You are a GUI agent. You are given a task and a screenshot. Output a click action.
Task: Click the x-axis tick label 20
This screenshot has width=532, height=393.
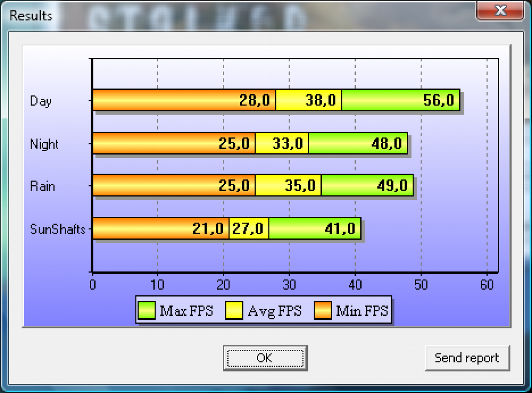pos(223,285)
